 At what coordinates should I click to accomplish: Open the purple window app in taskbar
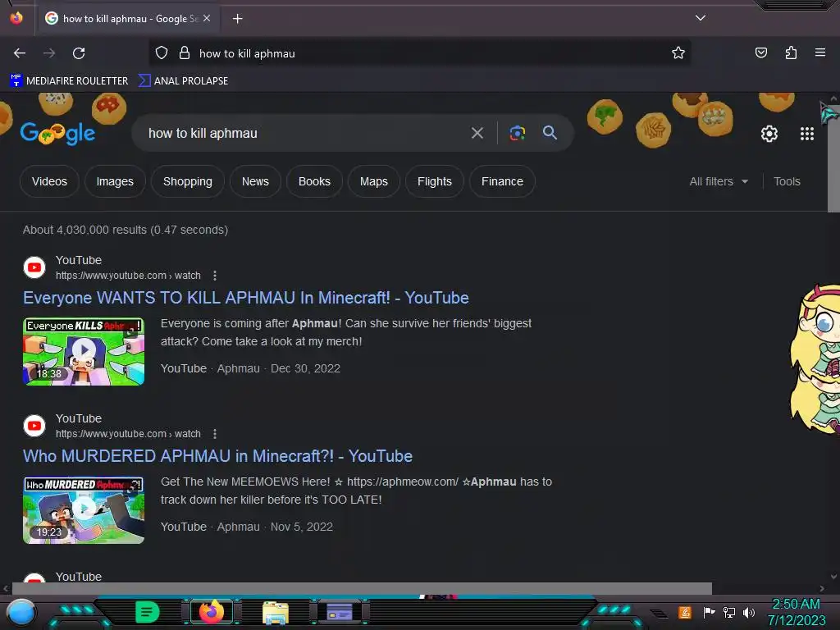click(340, 612)
